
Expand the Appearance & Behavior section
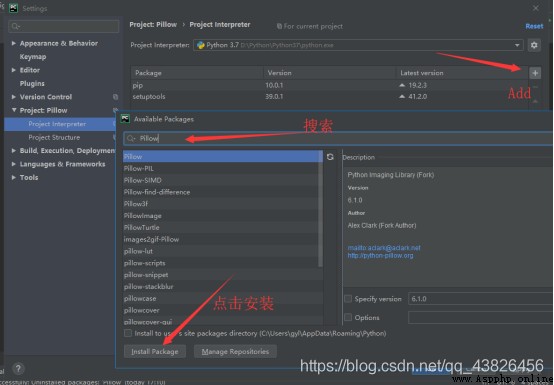pyautogui.click(x=13, y=43)
